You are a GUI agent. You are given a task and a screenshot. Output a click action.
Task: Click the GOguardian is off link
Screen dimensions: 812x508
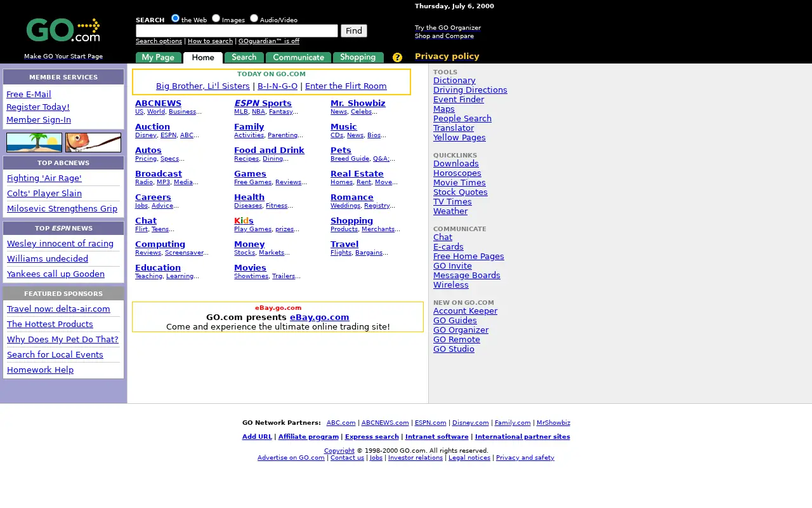269,41
